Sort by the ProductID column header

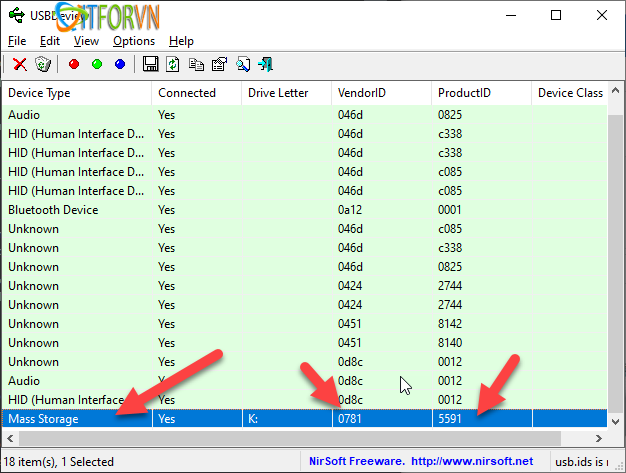coord(480,93)
